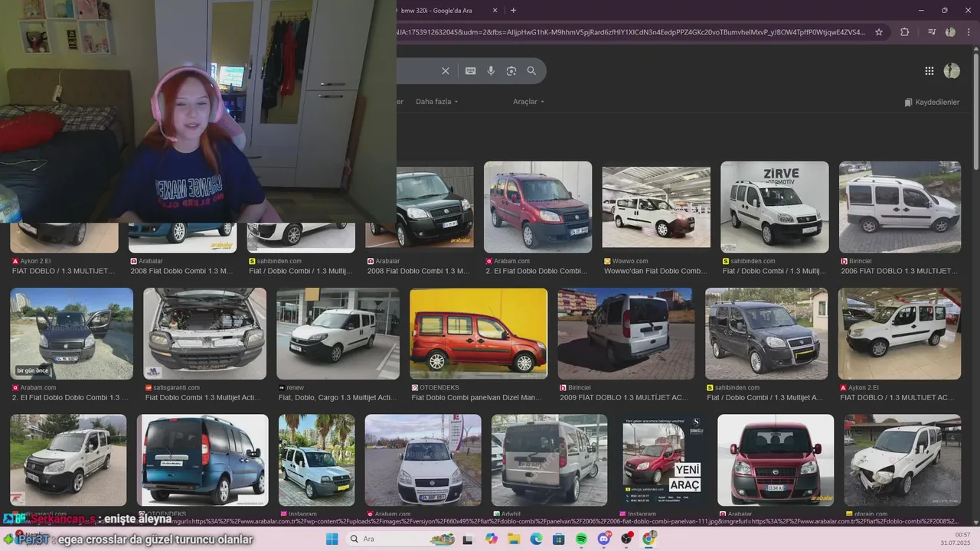Viewport: 980px width, 551px height.
Task: Bookmark this page with the star icon
Action: click(879, 32)
